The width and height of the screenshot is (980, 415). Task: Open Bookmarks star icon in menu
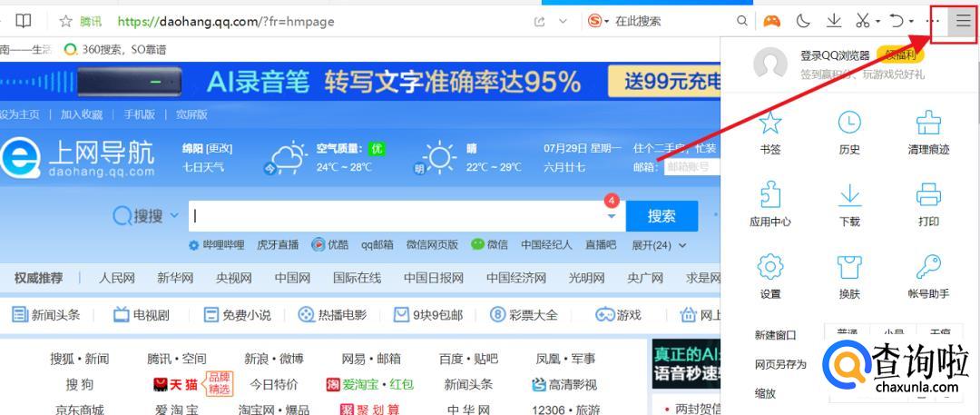coord(770,123)
